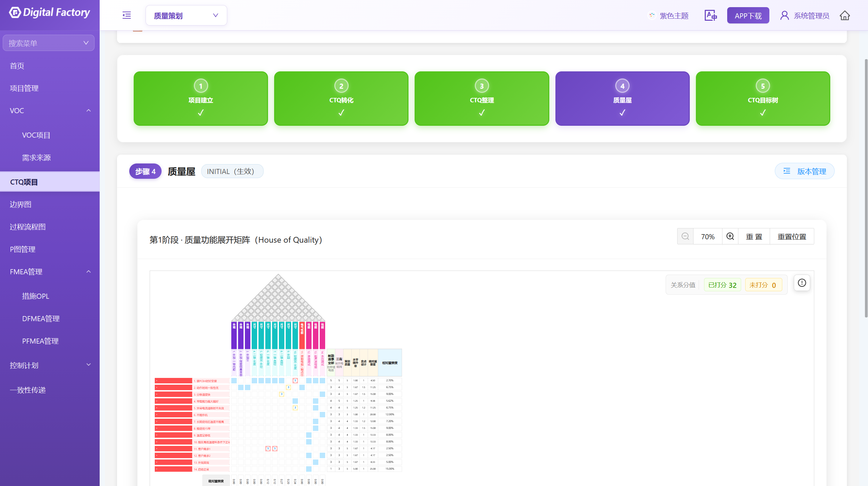Click the 12.00% relative importance cell

[x=390, y=415]
